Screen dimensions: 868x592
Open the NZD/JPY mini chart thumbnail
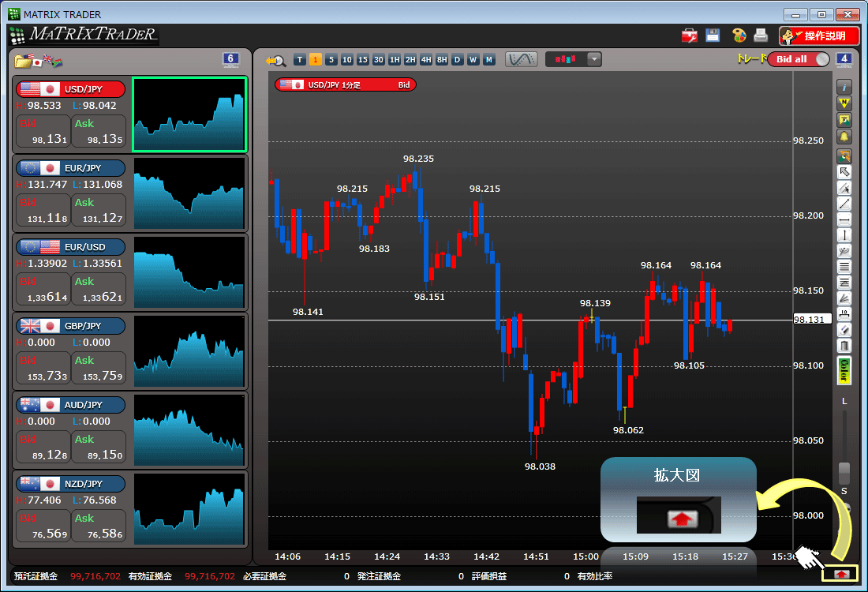click(x=189, y=509)
